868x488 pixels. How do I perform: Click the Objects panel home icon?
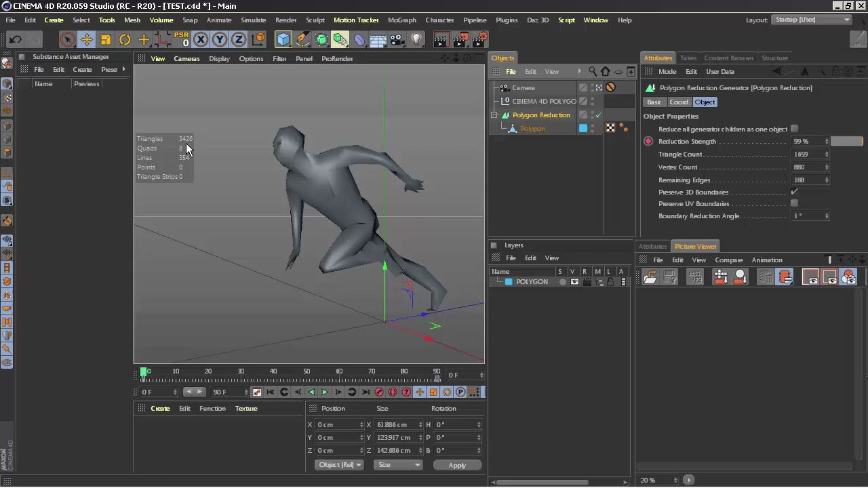click(x=606, y=71)
